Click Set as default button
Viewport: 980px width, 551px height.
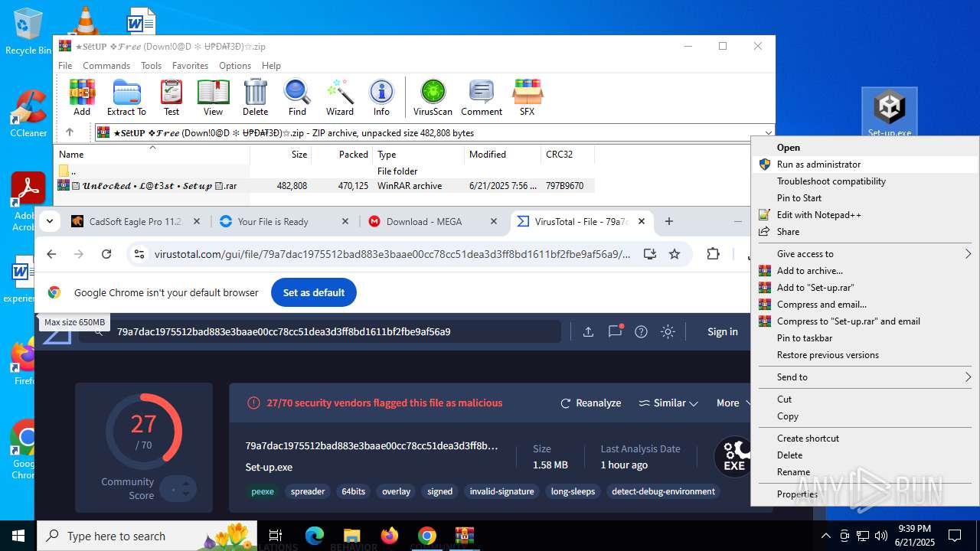314,292
